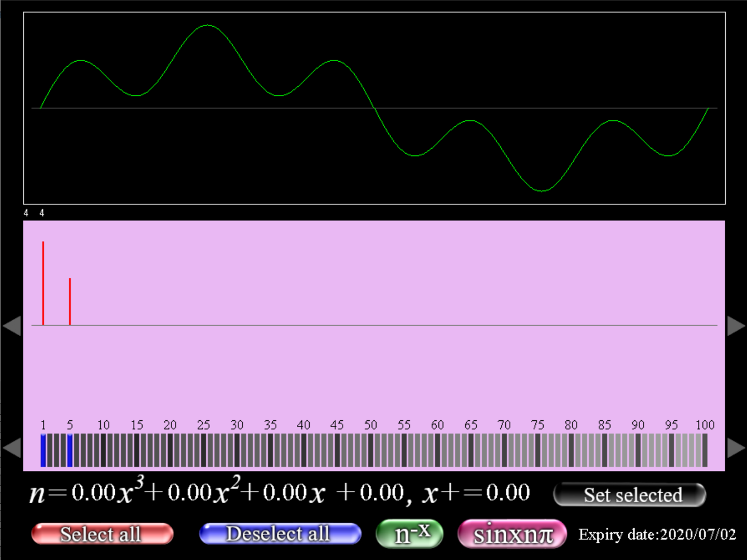Apply the green n^-x preset button

coord(409,533)
